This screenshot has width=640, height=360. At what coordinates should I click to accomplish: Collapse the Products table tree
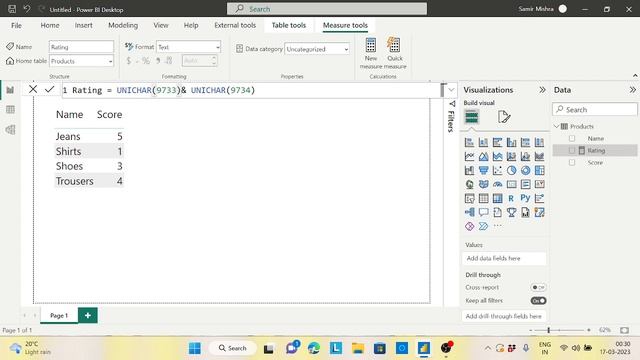[557, 127]
